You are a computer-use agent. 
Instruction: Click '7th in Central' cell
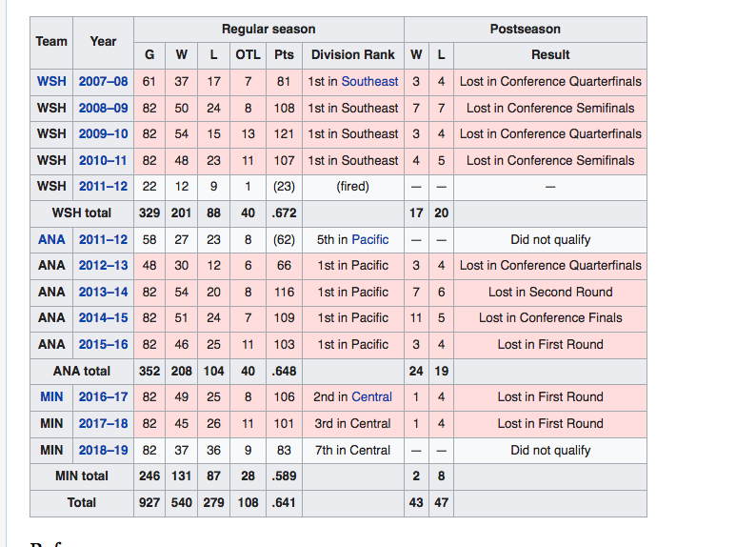[353, 450]
